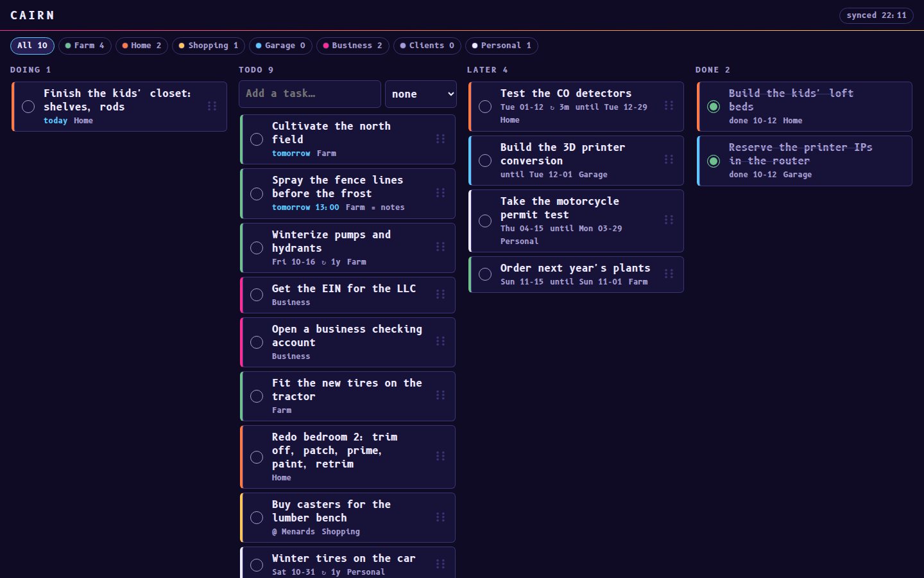Screen dimensions: 924x578
Task: Click the drag handle on Get the EIN task
Action: pos(440,294)
